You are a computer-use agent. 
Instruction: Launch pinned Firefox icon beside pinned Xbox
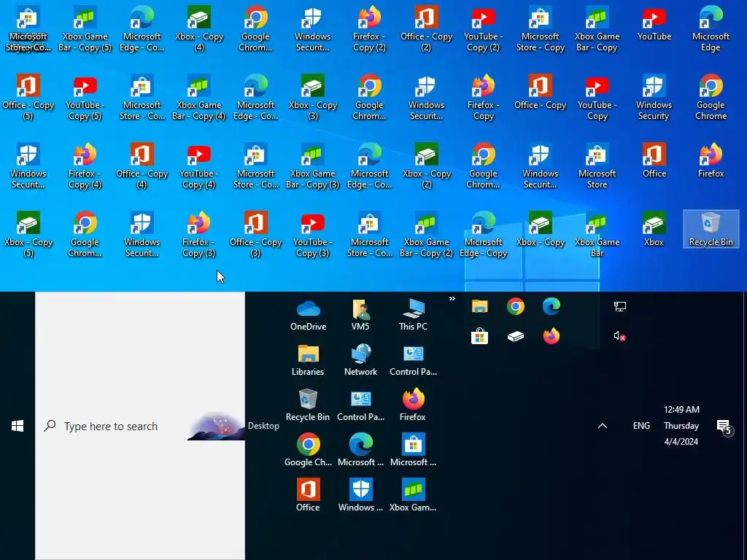coord(551,337)
